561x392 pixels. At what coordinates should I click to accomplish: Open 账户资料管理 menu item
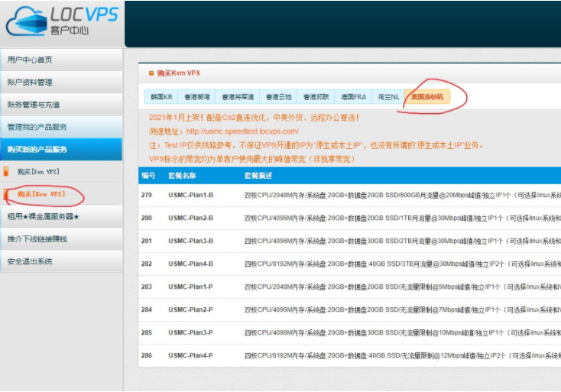click(61, 83)
